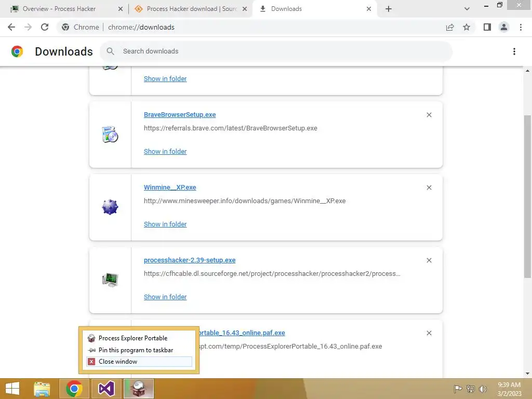
Task: Close the Overview - Process Hacker tab
Action: (x=121, y=9)
